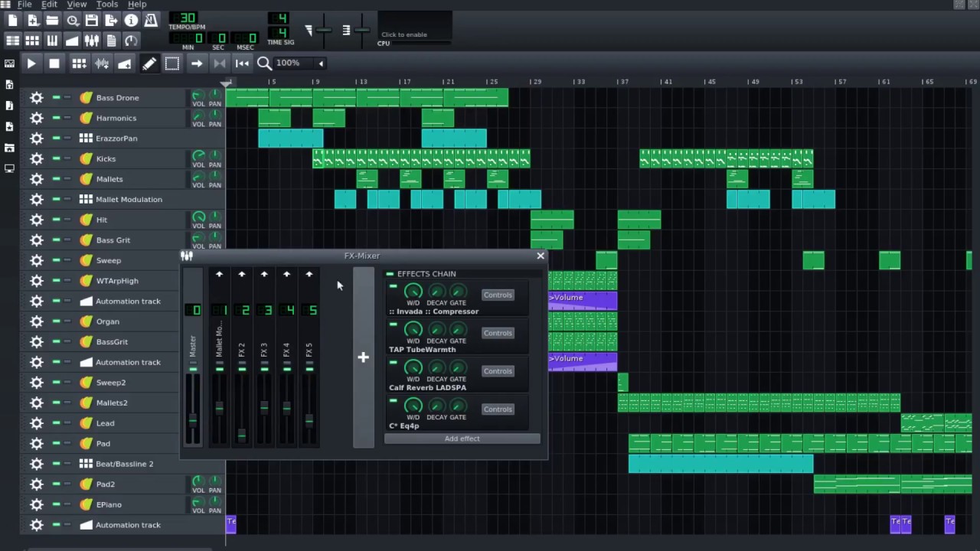Solo the Mallets track
The image size is (980, 551).
[x=67, y=179]
